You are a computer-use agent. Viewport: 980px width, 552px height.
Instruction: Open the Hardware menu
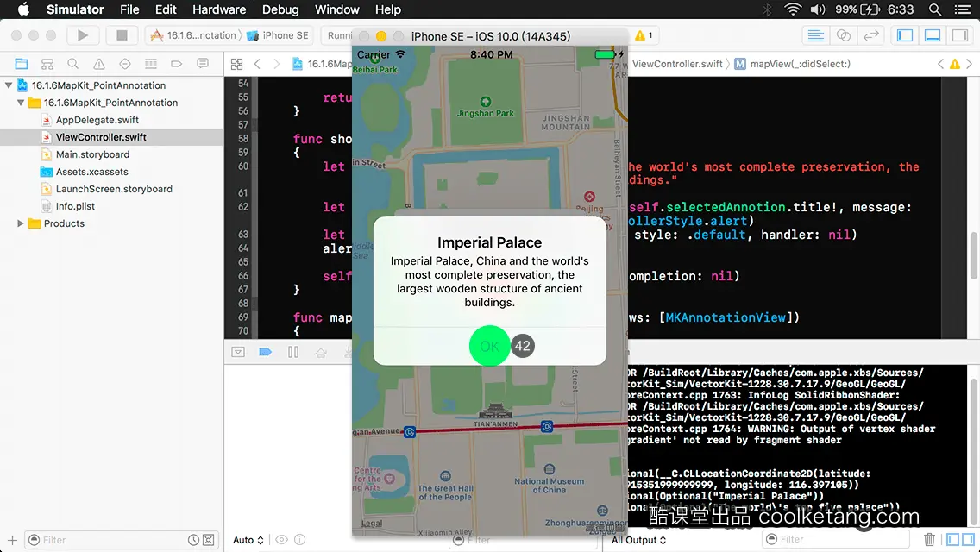[219, 9]
